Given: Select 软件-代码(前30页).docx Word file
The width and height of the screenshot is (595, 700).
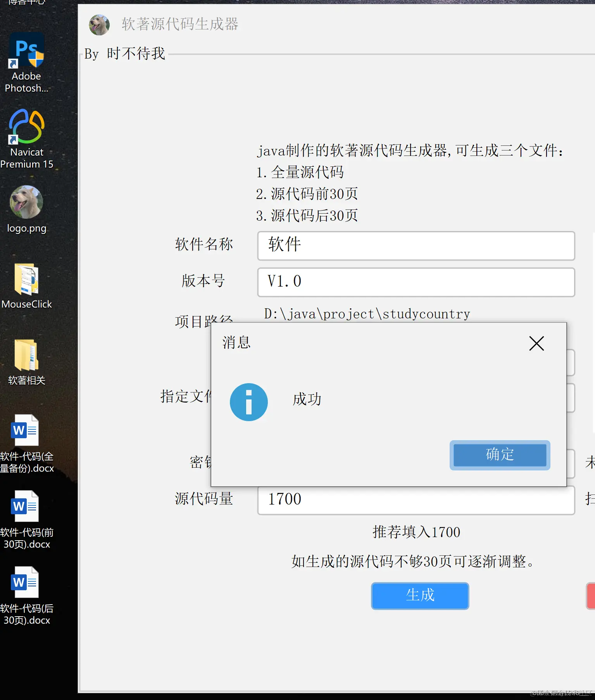Looking at the screenshot, I should pyautogui.click(x=26, y=520).
